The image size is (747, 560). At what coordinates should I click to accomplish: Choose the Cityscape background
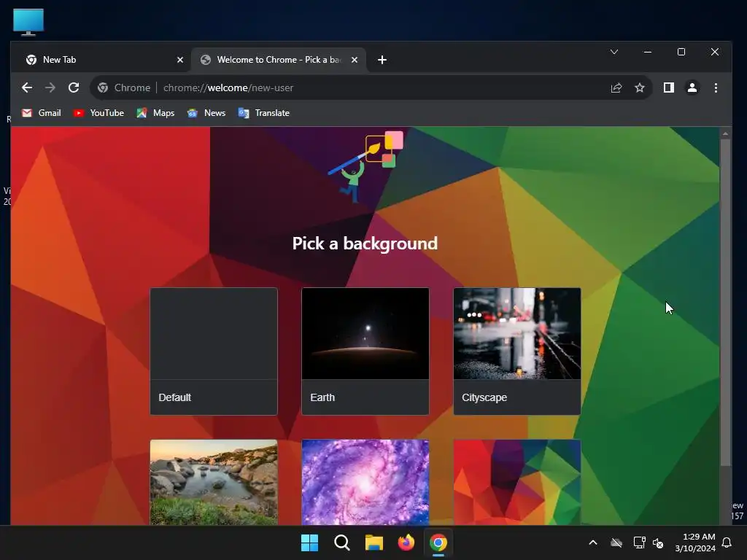coord(517,351)
